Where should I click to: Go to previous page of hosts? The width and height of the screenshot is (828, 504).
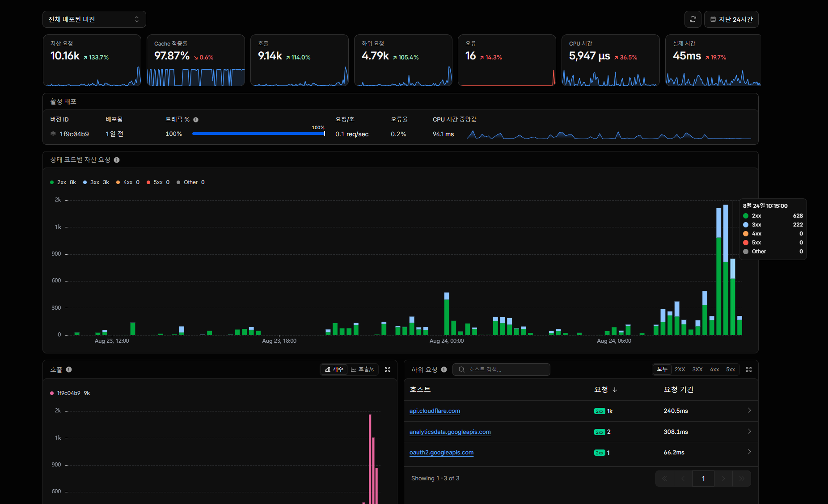683,479
